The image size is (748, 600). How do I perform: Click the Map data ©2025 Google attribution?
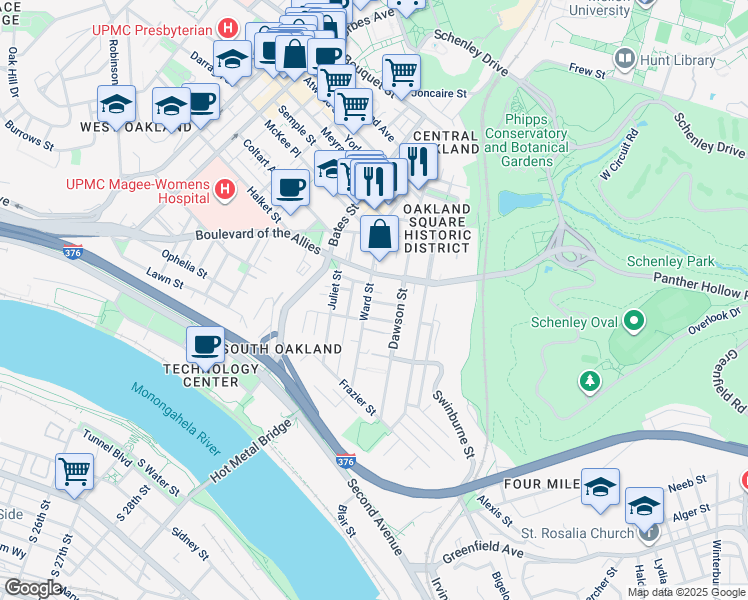pos(686,592)
